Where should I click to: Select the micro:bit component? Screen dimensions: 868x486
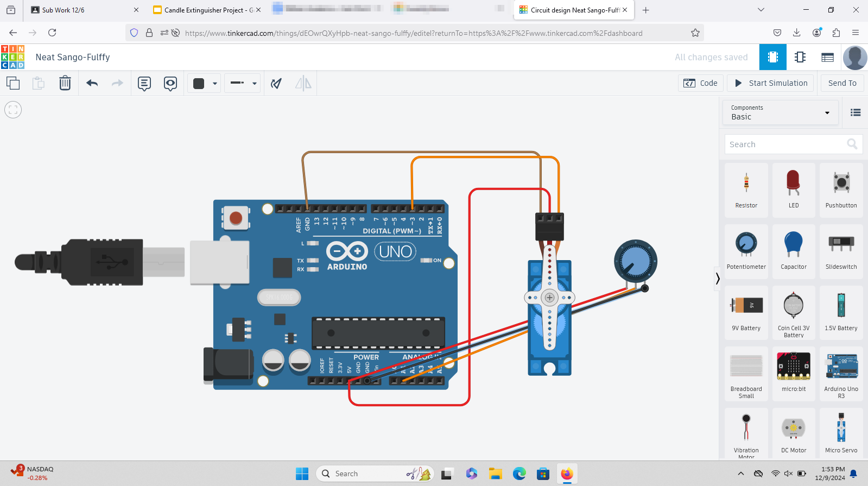click(x=794, y=374)
